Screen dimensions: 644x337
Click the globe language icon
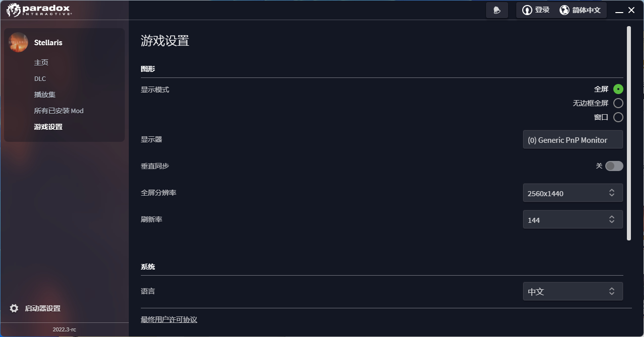565,10
